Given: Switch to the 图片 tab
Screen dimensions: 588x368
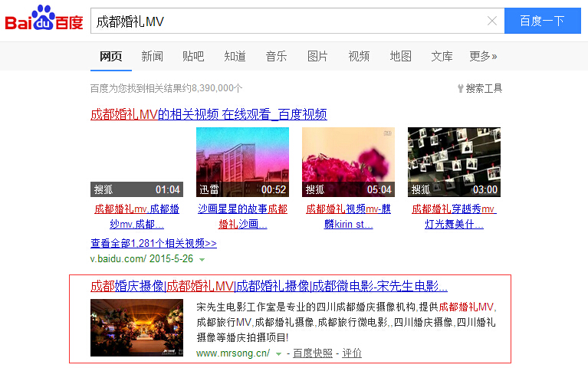Looking at the screenshot, I should click(x=317, y=56).
